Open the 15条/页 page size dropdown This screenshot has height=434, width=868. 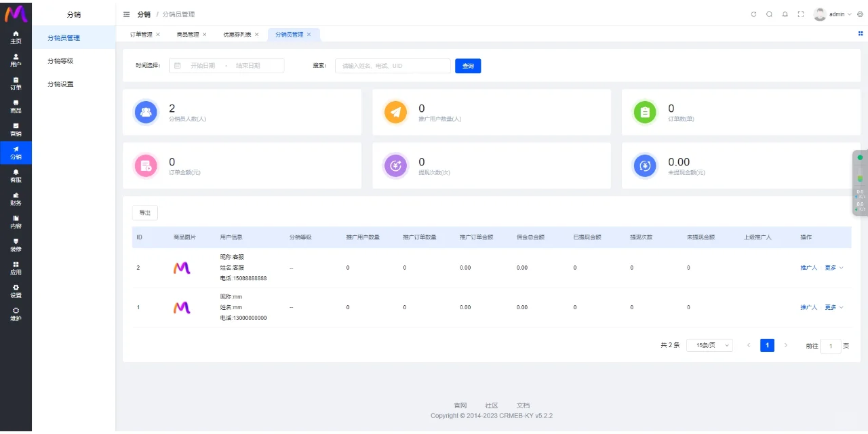709,346
